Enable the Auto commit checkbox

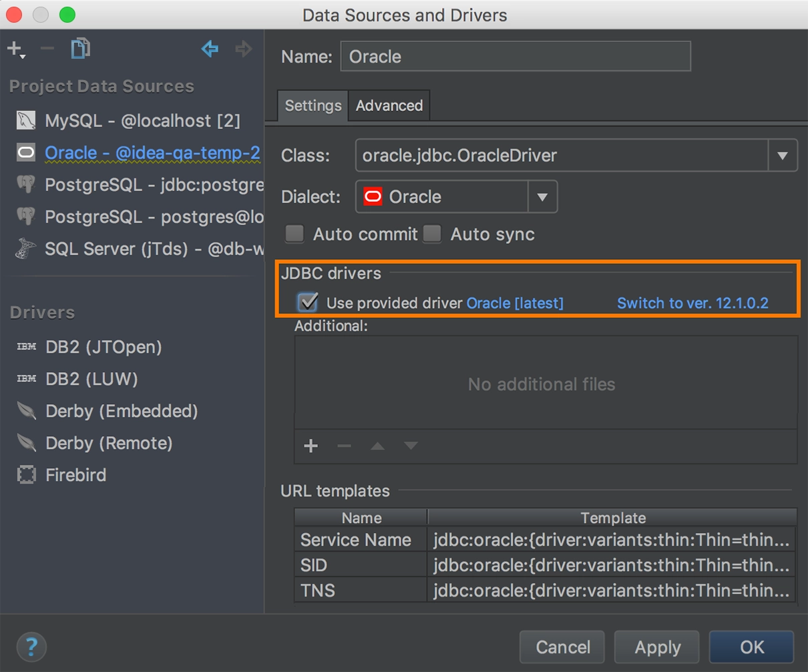pos(294,234)
